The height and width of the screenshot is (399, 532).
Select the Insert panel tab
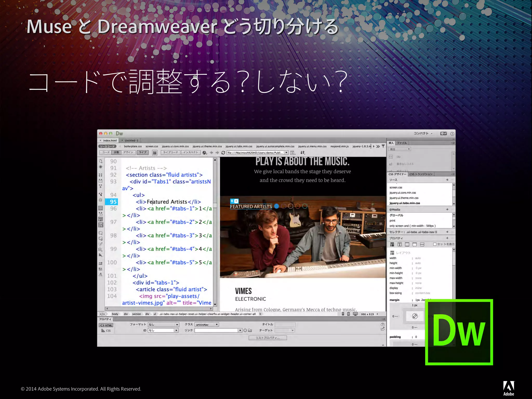(x=391, y=143)
